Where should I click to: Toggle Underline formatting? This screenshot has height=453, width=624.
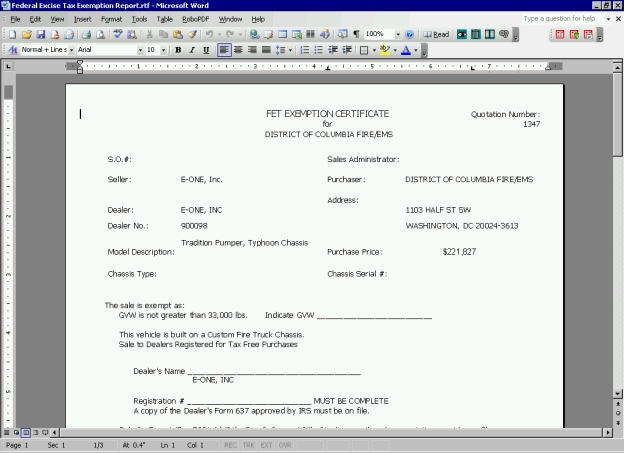pyautogui.click(x=206, y=50)
